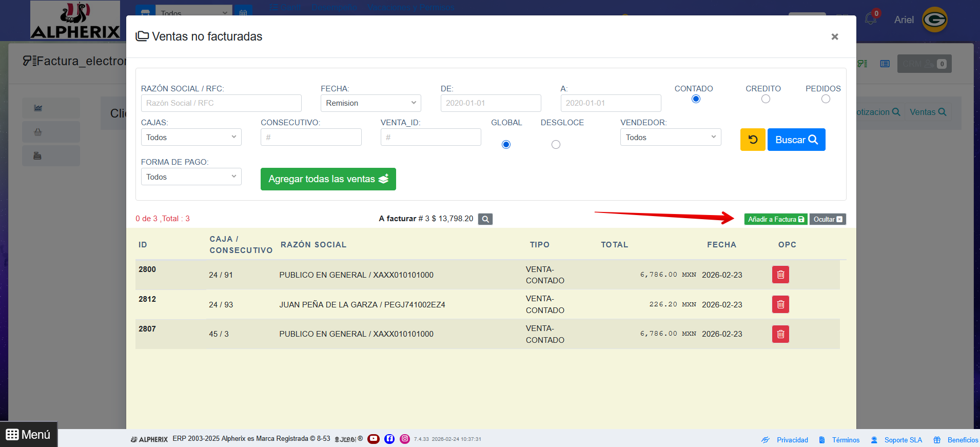Open the Soporte SLA footer link
The image size is (980, 447).
point(903,440)
